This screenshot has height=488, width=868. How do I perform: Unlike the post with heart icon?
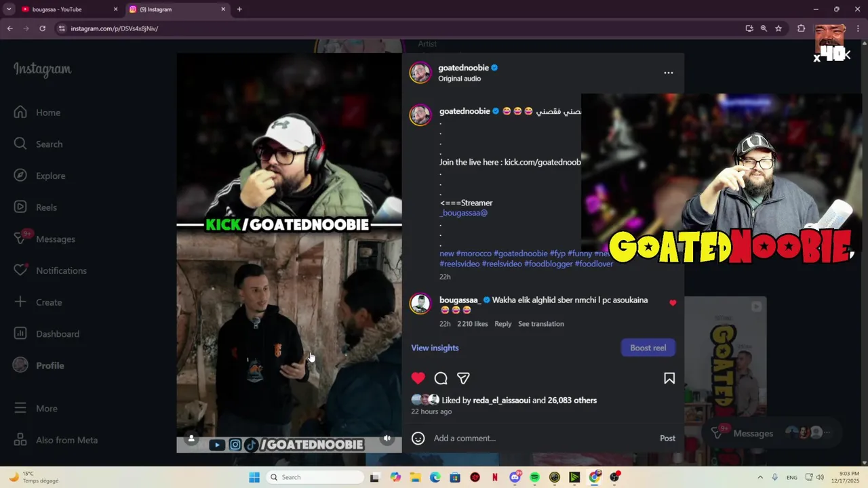click(x=418, y=378)
